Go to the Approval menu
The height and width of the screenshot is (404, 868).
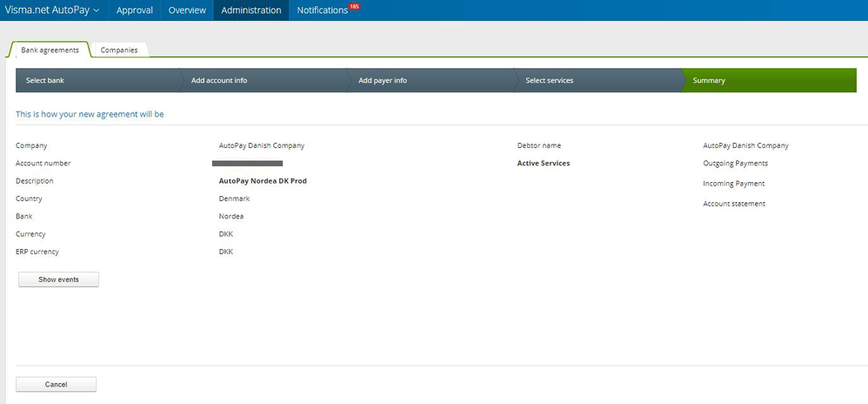coord(135,10)
